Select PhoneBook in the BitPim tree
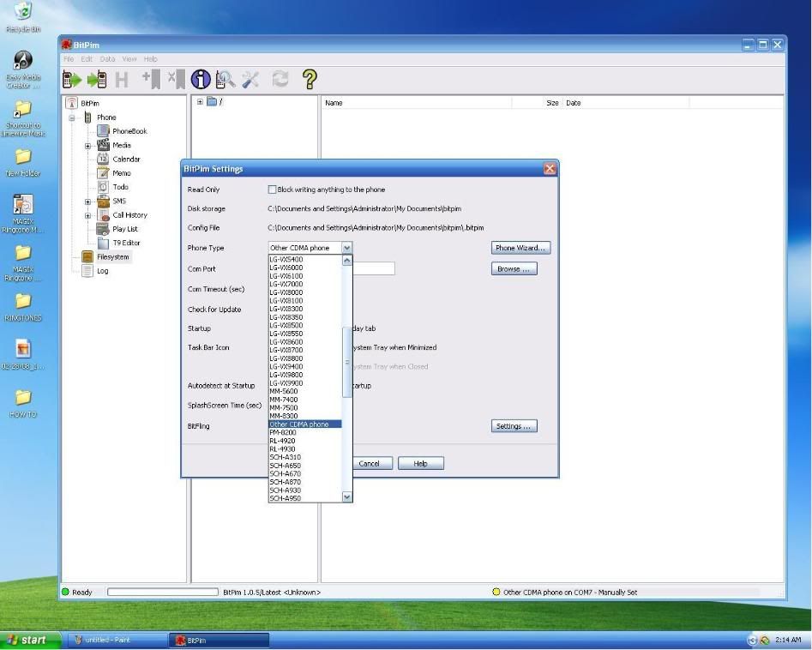Viewport: 812px width, 650px height. 129,131
